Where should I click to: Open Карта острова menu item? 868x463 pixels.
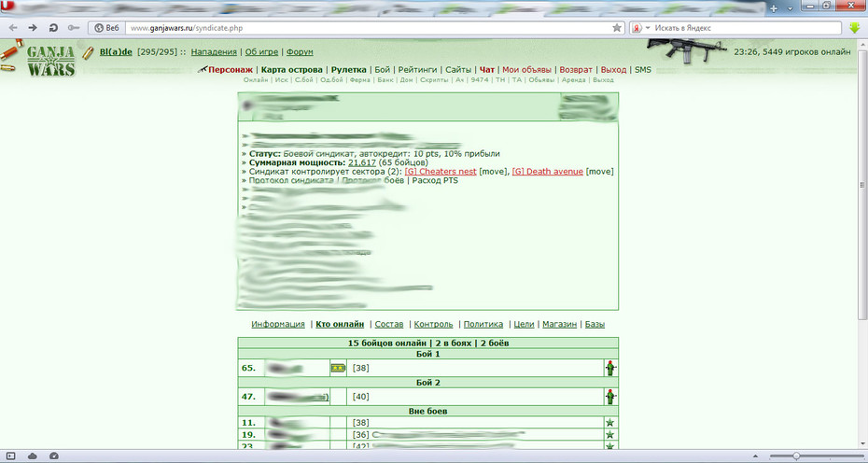tap(292, 70)
